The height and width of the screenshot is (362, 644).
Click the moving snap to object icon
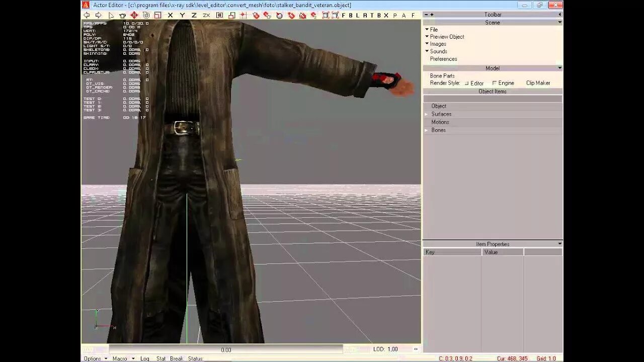[x=267, y=15]
